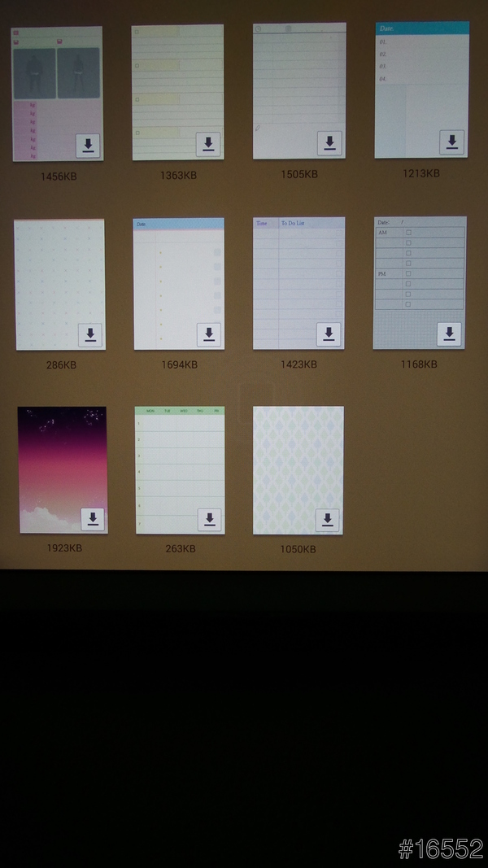The height and width of the screenshot is (868, 488).
Task: Download the 1456KB body-weight template
Action: 88,146
